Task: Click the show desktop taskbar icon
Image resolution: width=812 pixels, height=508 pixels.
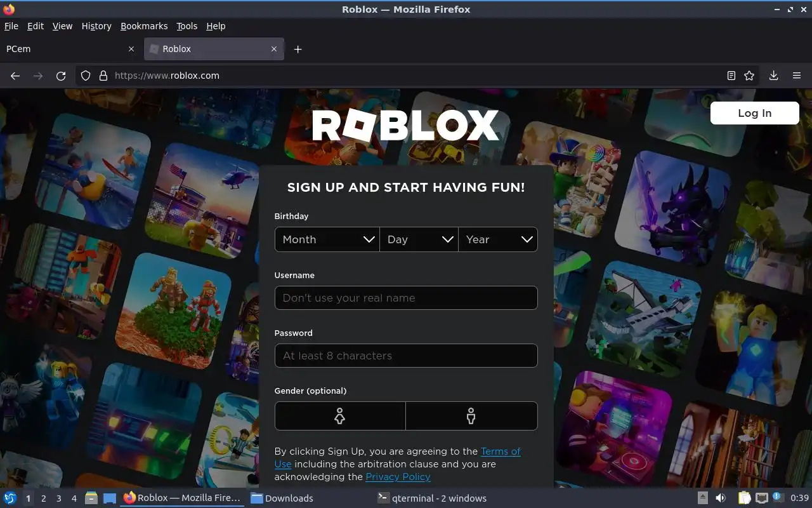Action: (x=110, y=498)
